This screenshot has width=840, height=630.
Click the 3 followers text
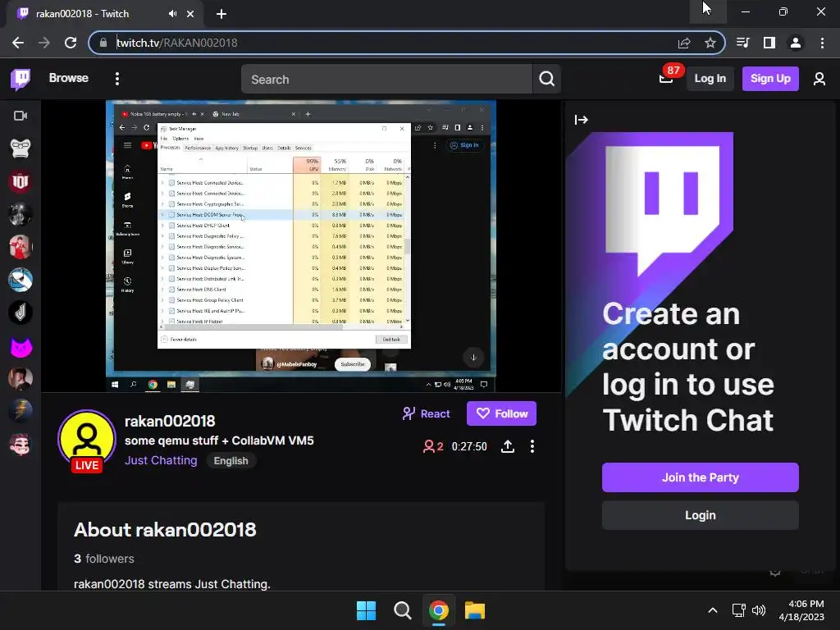[104, 559]
